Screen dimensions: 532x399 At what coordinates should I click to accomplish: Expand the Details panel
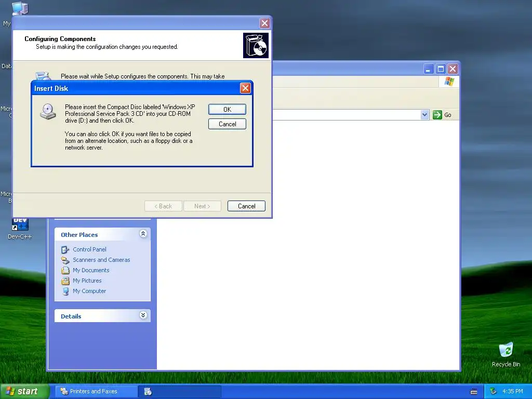click(143, 315)
